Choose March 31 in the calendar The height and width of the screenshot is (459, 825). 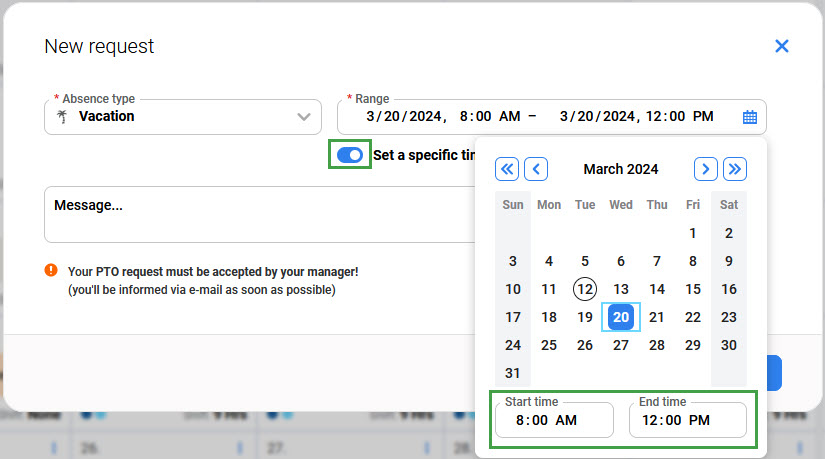[513, 373]
